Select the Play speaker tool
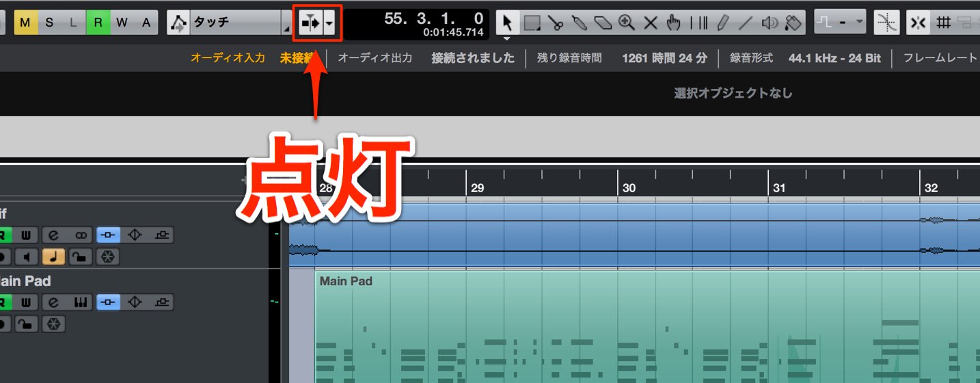980x383 pixels. click(770, 23)
